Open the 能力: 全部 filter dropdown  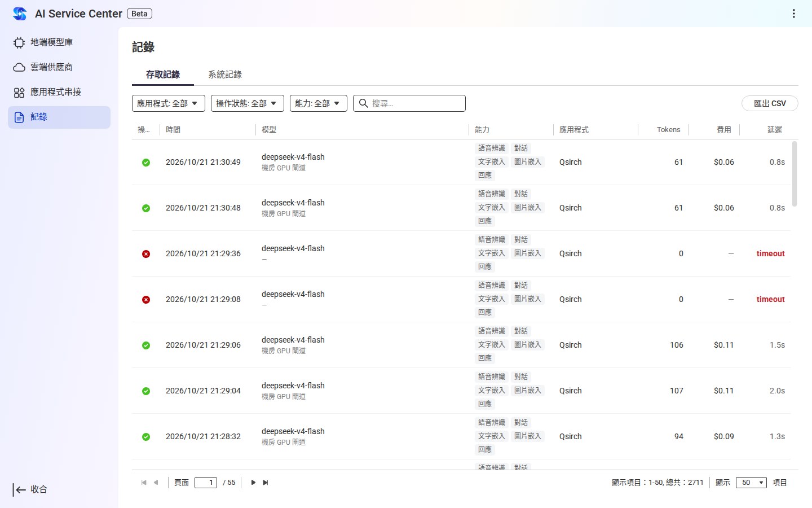coord(319,103)
